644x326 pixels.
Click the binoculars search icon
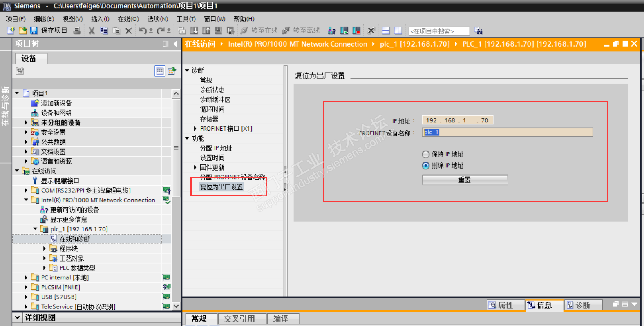[479, 31]
